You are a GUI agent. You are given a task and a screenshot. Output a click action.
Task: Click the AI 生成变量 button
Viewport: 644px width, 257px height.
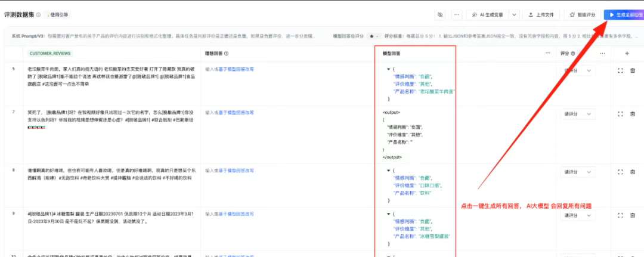(x=487, y=14)
